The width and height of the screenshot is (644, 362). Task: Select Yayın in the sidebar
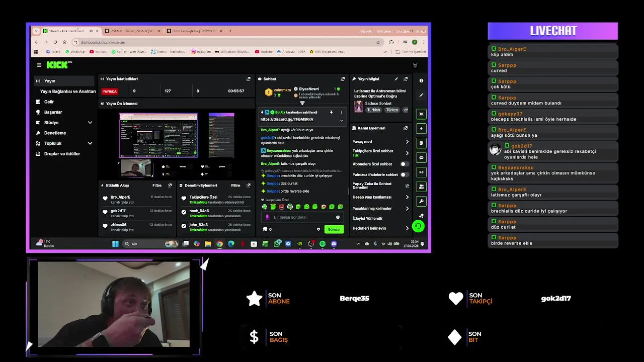(x=64, y=81)
